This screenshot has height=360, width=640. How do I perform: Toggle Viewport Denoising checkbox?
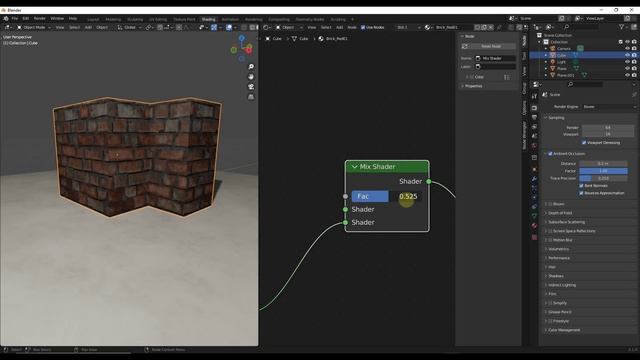[584, 143]
